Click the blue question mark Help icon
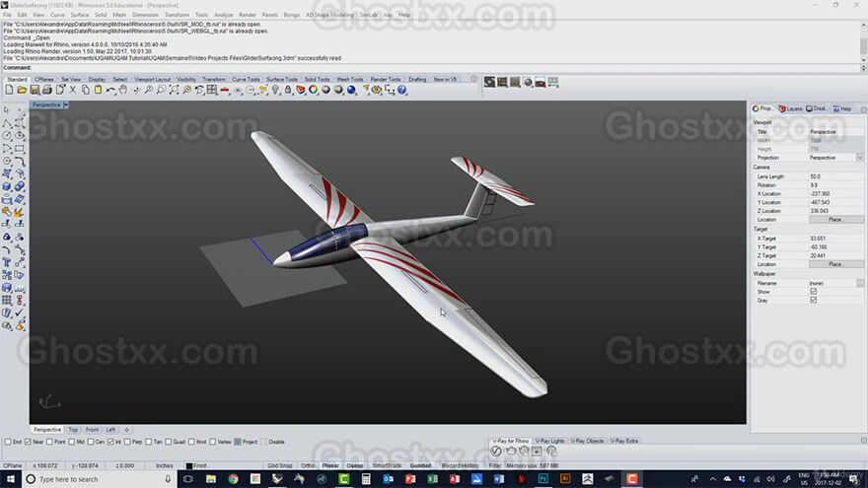Screen dimensions: 868x488 click(x=401, y=90)
